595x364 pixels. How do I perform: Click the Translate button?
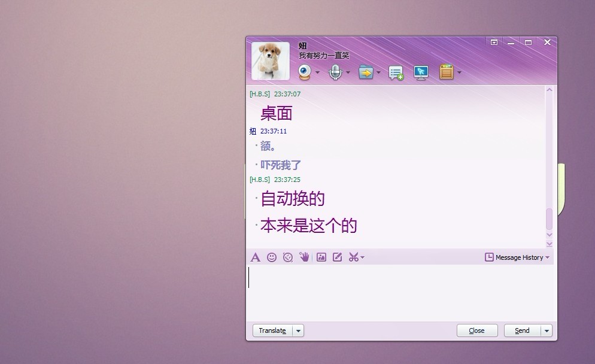(272, 330)
